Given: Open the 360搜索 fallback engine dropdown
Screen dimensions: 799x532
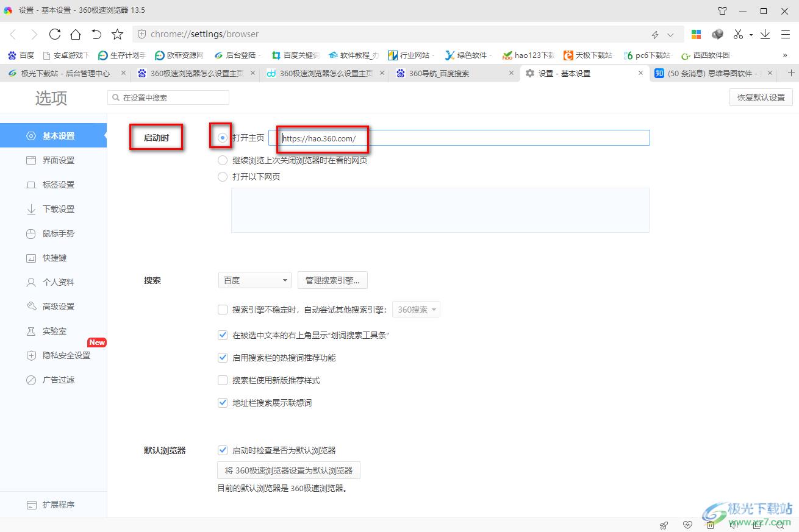Looking at the screenshot, I should point(416,310).
